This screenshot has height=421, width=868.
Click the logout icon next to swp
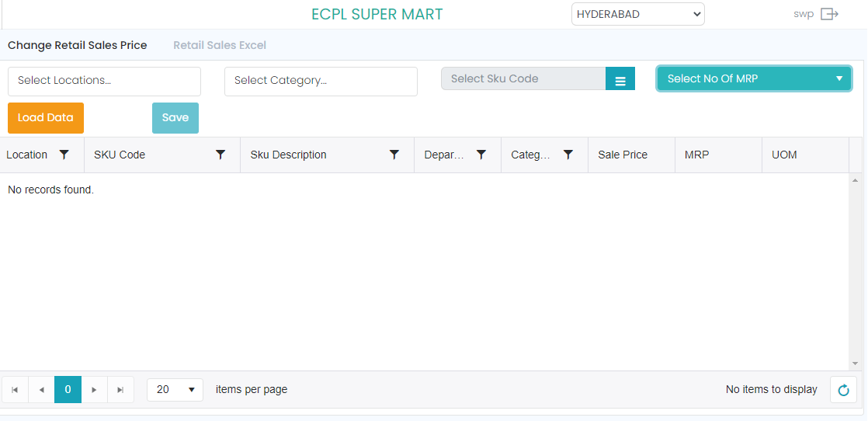point(829,15)
